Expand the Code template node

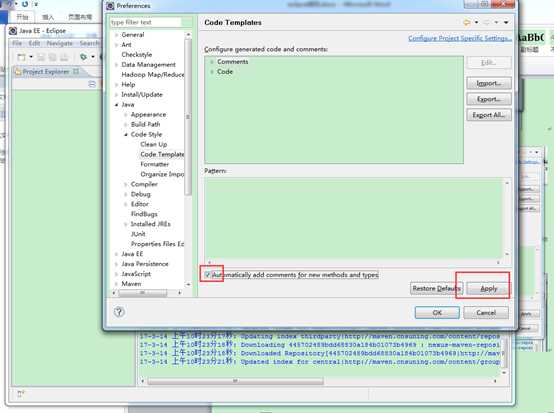point(212,72)
